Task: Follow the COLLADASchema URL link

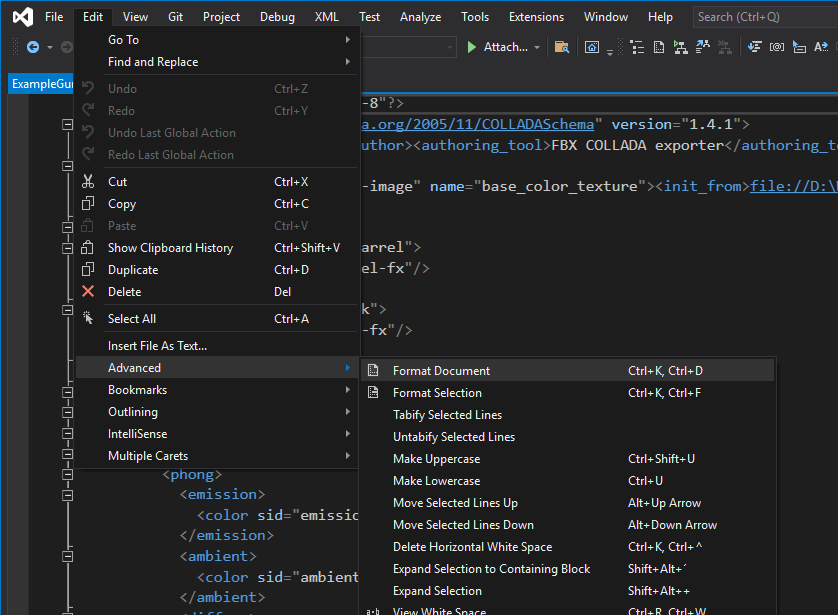Action: (x=477, y=124)
